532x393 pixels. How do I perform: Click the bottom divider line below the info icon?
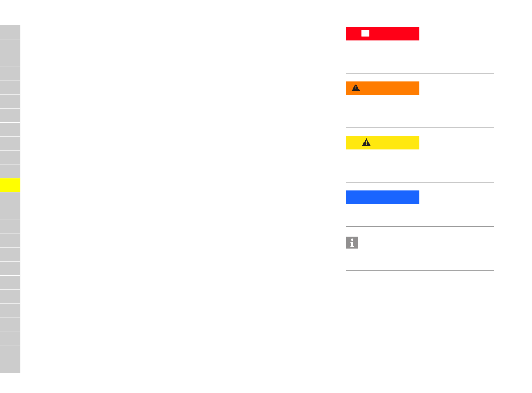click(420, 271)
